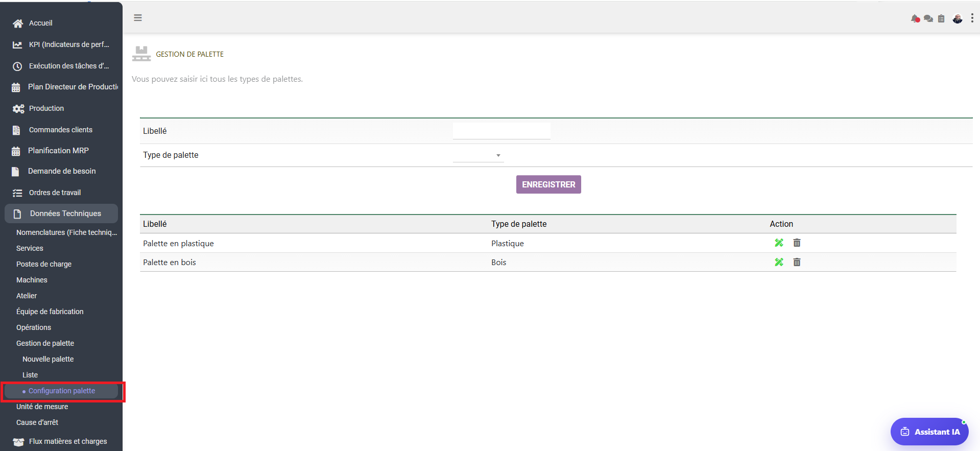Open the three-dot options menu

point(972,18)
